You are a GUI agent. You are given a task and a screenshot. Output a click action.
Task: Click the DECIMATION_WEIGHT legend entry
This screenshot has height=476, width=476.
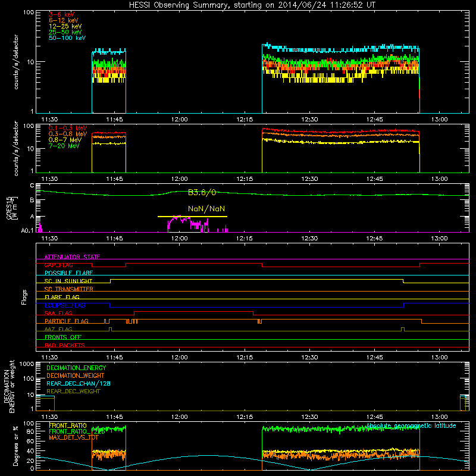coord(76,375)
